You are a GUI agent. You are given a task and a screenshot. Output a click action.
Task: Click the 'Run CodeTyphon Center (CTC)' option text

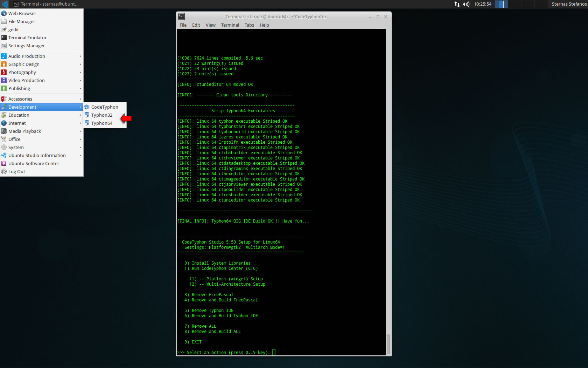(x=225, y=268)
